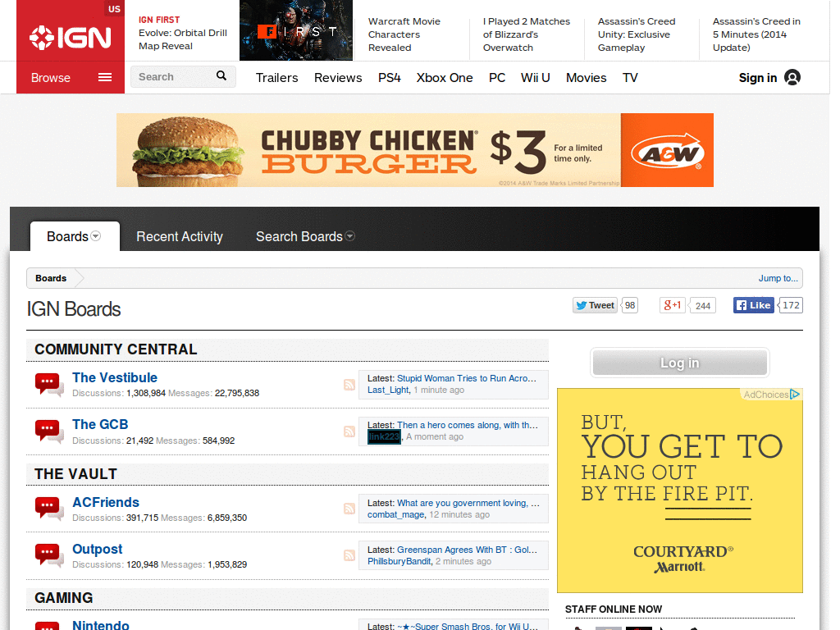Click the Google +1 button
840x630 pixels.
click(x=673, y=305)
